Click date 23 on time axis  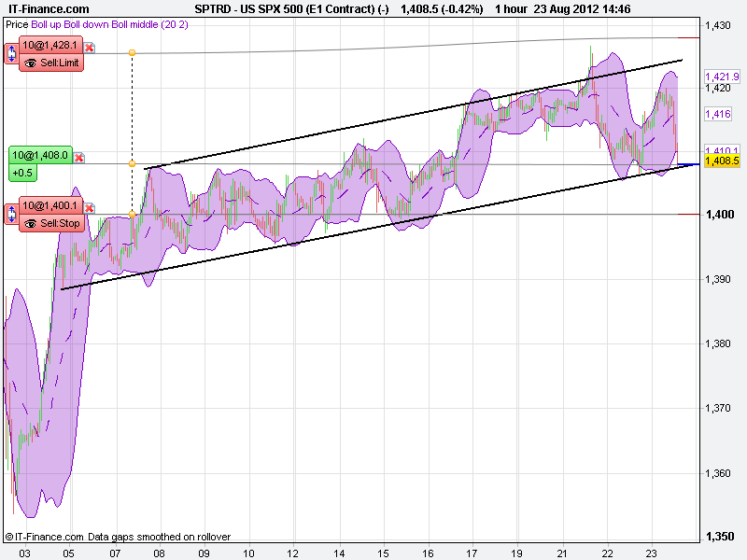651,553
